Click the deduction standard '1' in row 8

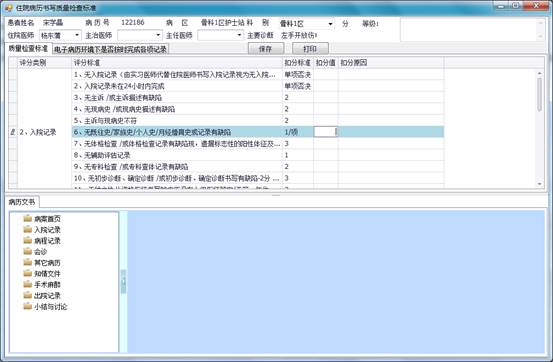click(298, 155)
